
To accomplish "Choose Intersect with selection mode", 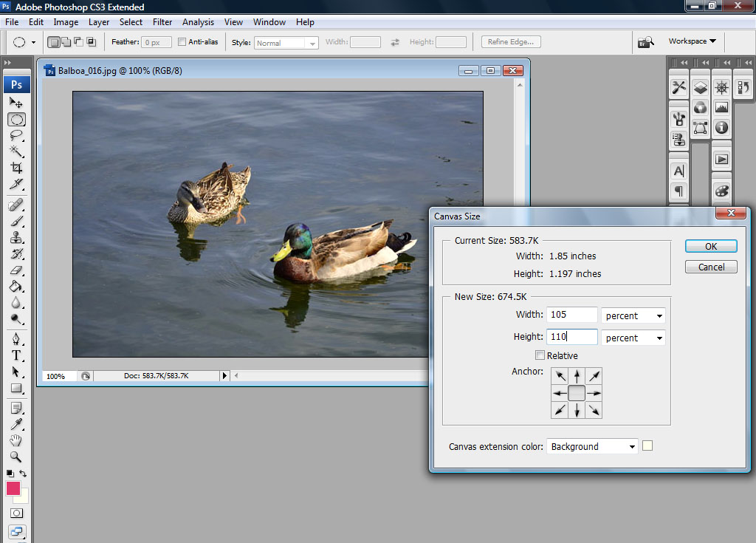I will point(91,42).
